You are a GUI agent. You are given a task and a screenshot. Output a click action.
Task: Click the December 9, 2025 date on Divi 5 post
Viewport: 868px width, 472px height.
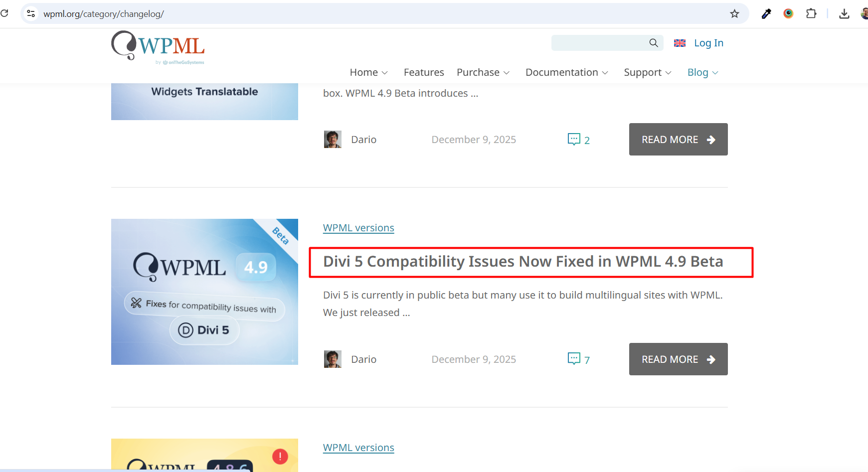(474, 359)
